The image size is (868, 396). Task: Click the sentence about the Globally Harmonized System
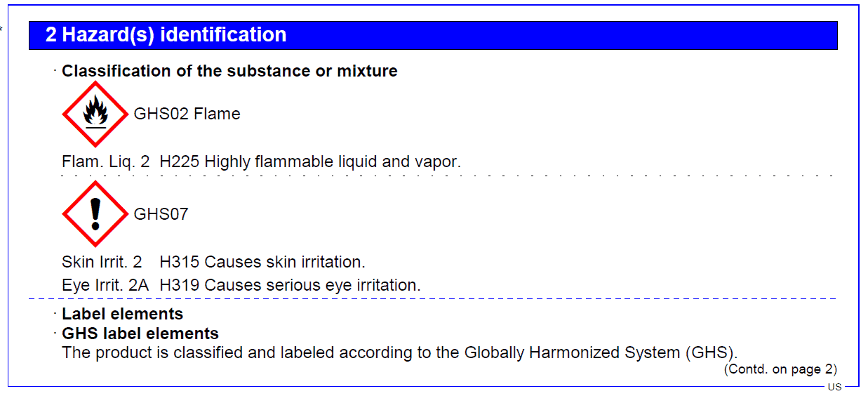tap(399, 352)
